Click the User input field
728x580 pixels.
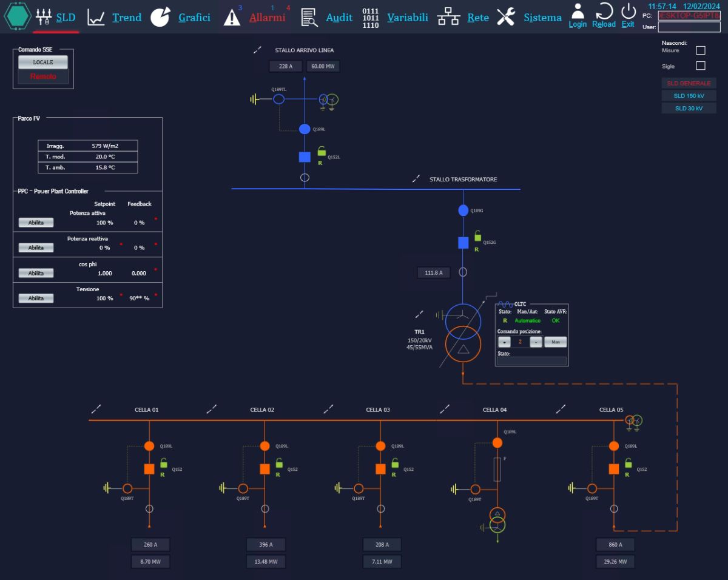pyautogui.click(x=689, y=27)
